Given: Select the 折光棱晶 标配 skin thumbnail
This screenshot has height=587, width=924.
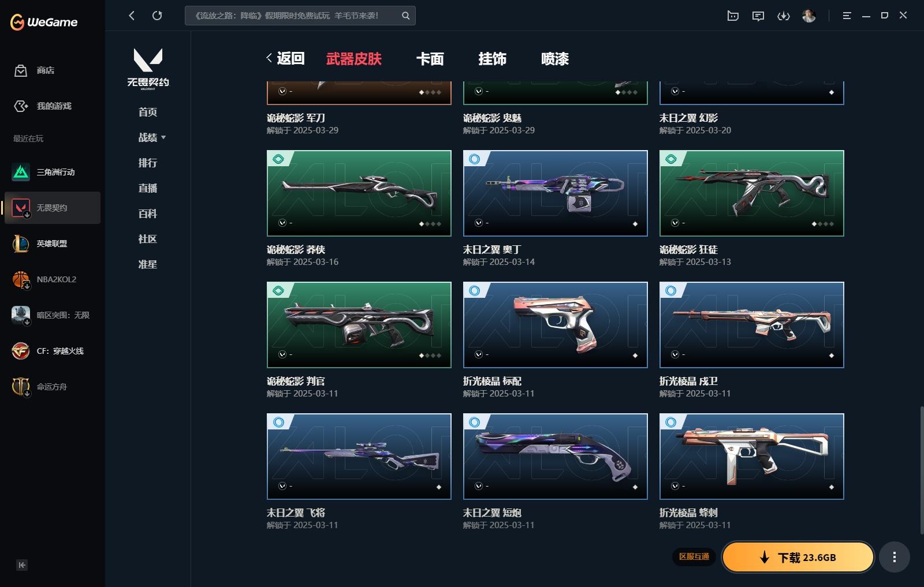Looking at the screenshot, I should pos(556,325).
